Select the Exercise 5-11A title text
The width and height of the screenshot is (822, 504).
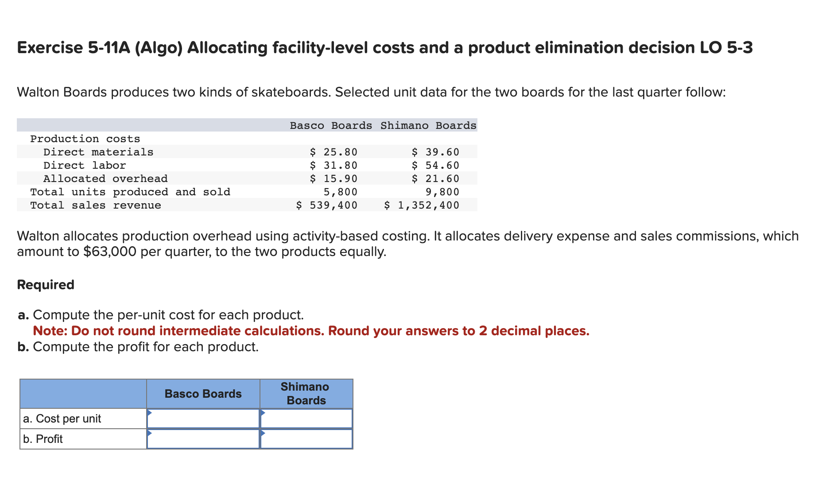(384, 48)
